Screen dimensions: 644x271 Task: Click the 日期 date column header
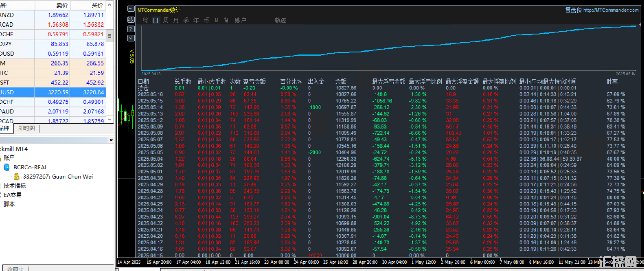[143, 81]
